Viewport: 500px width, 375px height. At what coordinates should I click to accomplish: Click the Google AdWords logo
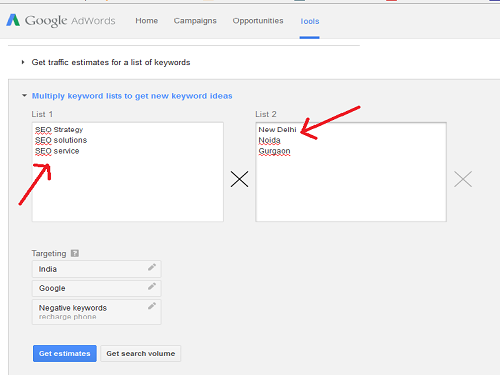(61, 21)
